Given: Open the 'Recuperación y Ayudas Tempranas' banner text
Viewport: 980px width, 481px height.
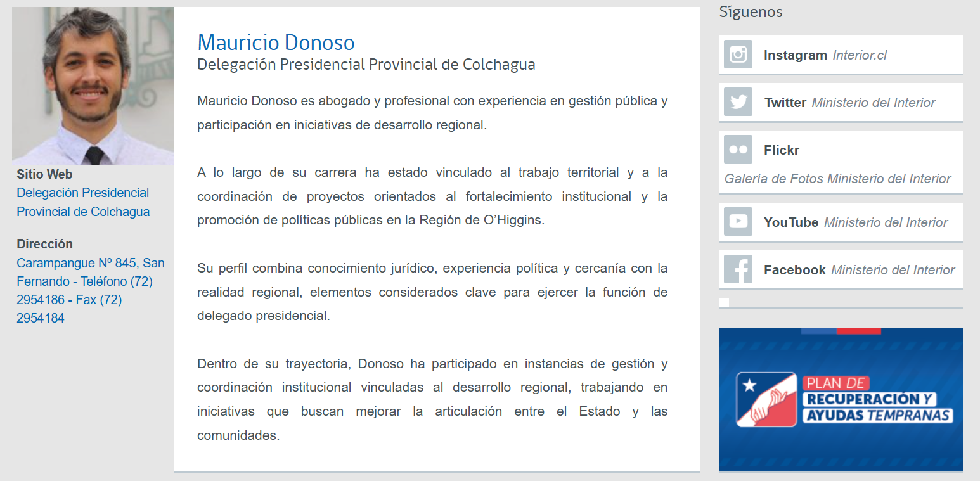Looking at the screenshot, I should (x=878, y=407).
